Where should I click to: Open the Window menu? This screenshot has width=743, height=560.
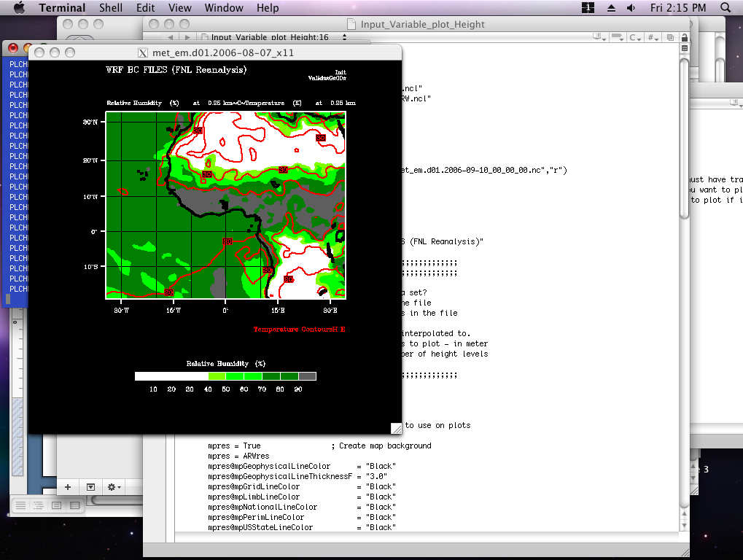[224, 8]
